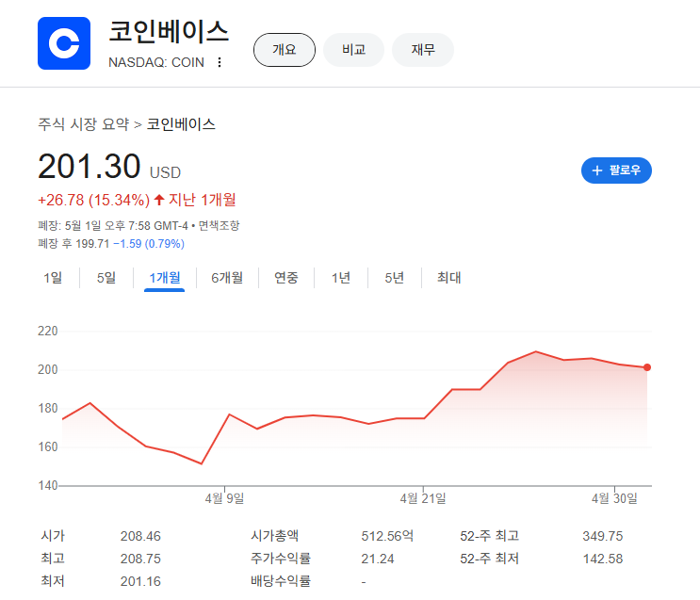This screenshot has height=600, width=700.
Task: Click the 주가수익률 value 21.24
Action: pyautogui.click(x=378, y=559)
